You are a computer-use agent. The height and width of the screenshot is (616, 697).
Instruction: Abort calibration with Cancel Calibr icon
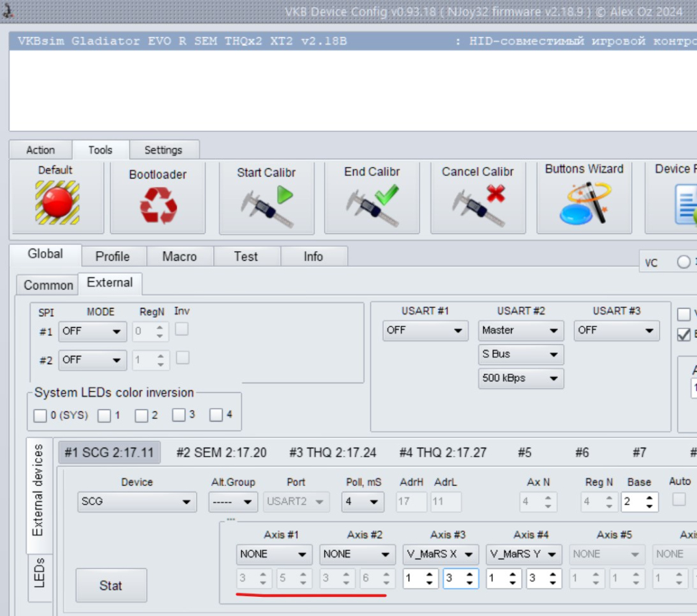[479, 206]
